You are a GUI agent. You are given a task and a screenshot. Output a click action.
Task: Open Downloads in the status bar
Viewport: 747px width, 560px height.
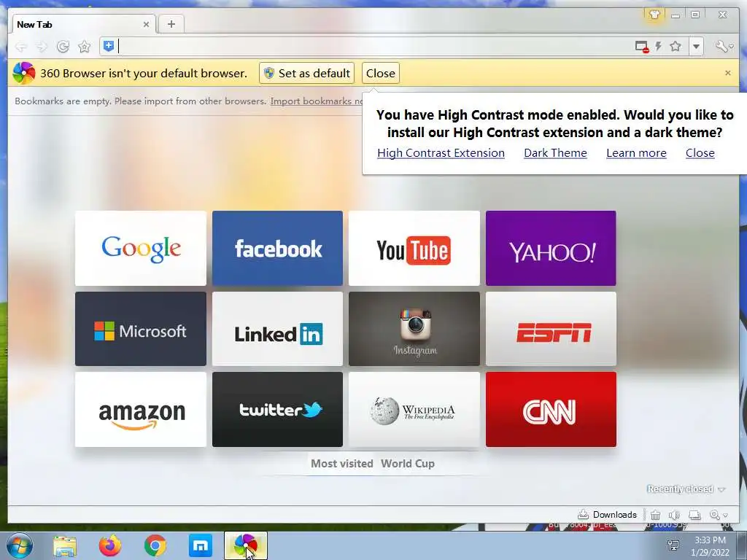click(608, 515)
